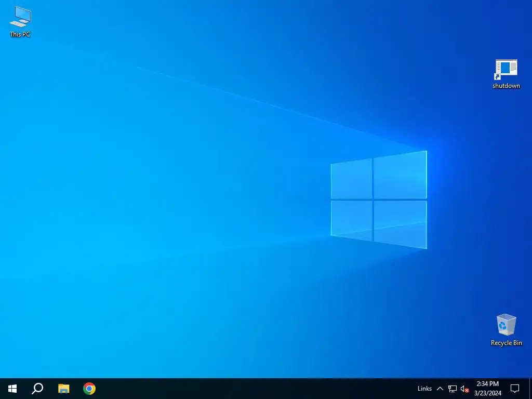Open the Action Center notifications icon
Image resolution: width=532 pixels, height=399 pixels.
[515, 389]
